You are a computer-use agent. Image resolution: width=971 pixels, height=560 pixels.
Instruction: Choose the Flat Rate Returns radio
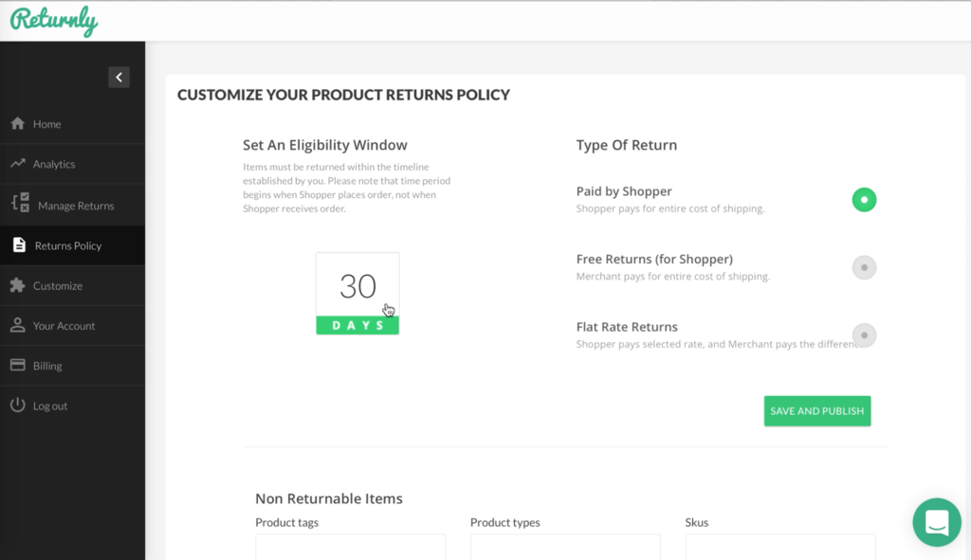(864, 335)
